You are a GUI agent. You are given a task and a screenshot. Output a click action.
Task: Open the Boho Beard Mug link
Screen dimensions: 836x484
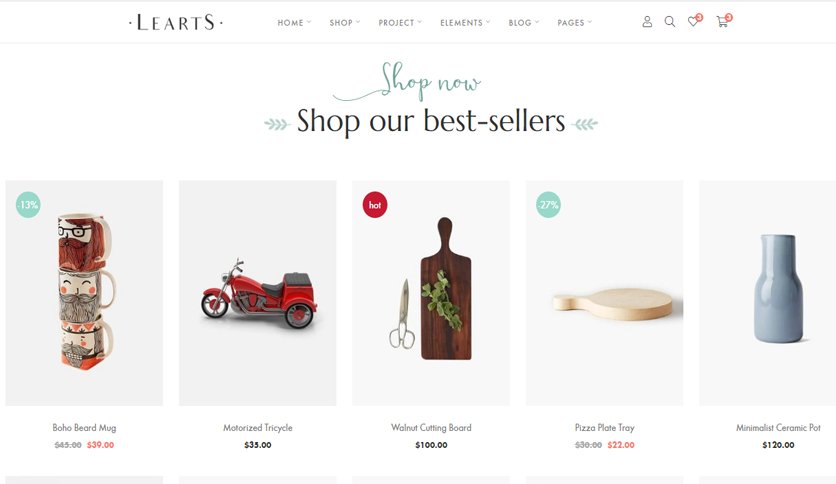tap(84, 427)
